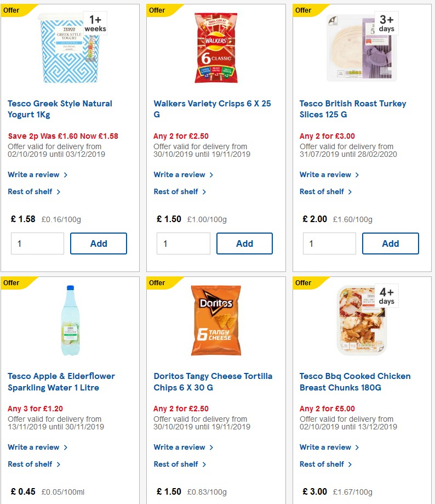435x504 pixels.
Task: Select Tesco British Roast Turkey Slices 125 G
Action: click(353, 109)
